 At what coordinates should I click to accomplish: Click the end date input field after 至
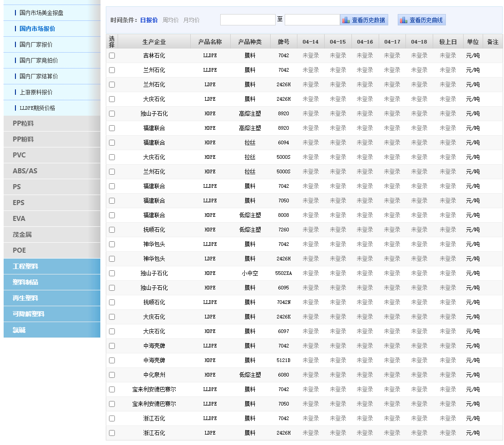(312, 20)
